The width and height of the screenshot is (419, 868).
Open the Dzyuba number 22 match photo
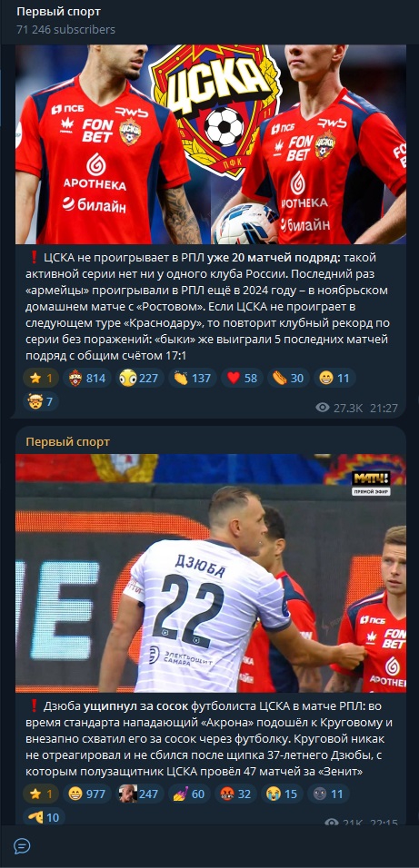[211, 573]
